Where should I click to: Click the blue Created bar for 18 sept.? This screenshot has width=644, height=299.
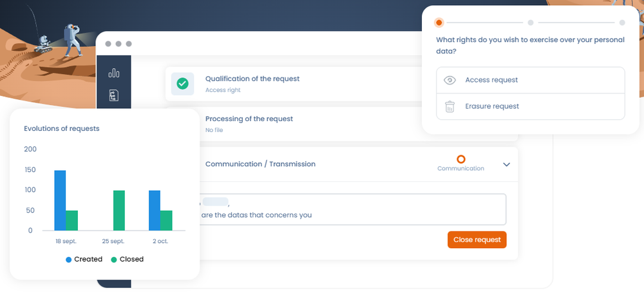(x=60, y=200)
